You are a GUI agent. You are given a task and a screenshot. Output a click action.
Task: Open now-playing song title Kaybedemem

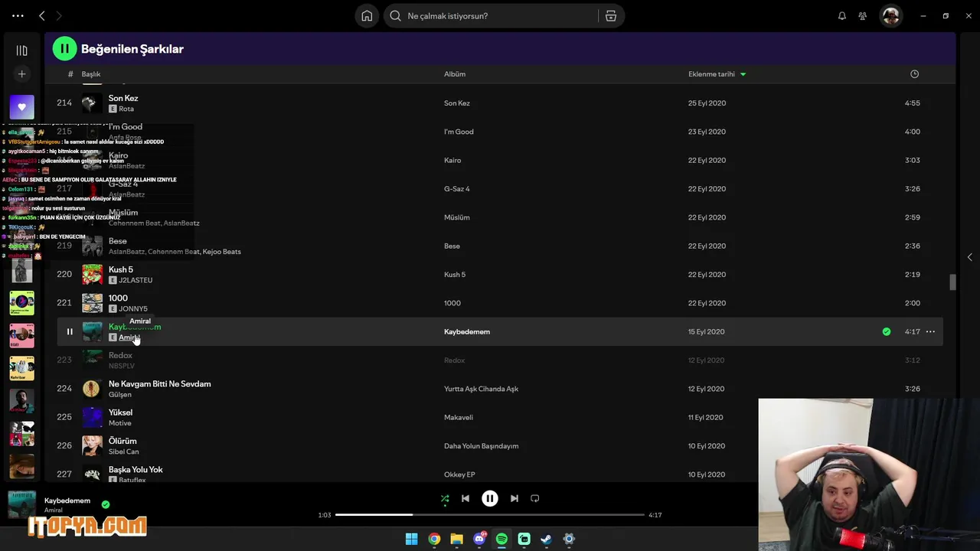pyautogui.click(x=67, y=500)
